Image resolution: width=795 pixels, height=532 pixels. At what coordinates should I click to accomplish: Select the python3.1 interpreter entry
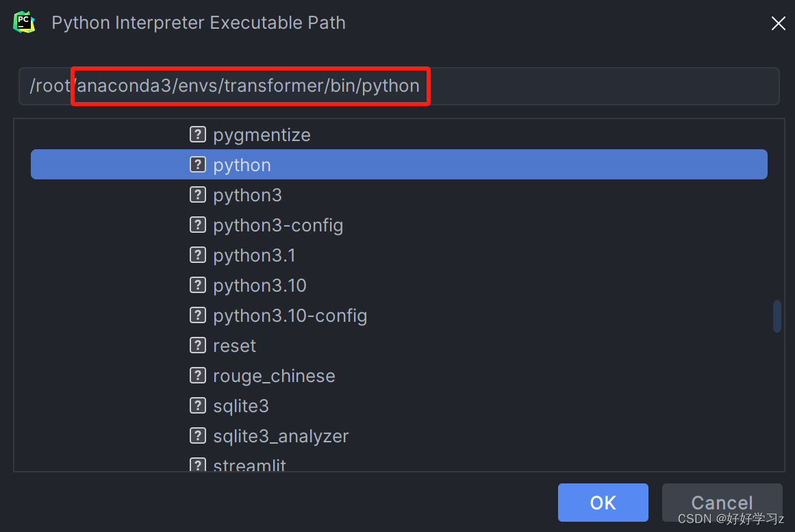click(254, 255)
